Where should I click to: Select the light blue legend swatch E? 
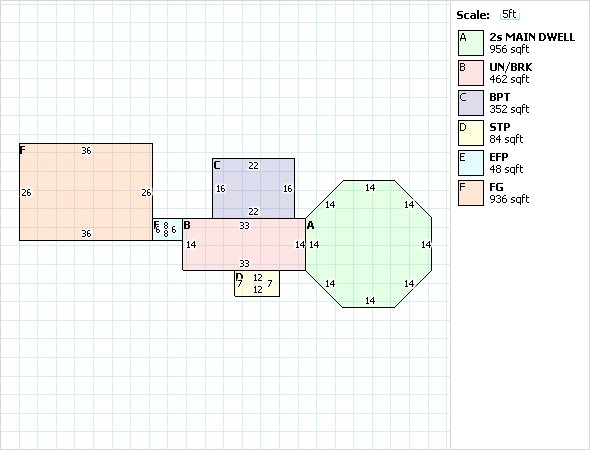471,163
